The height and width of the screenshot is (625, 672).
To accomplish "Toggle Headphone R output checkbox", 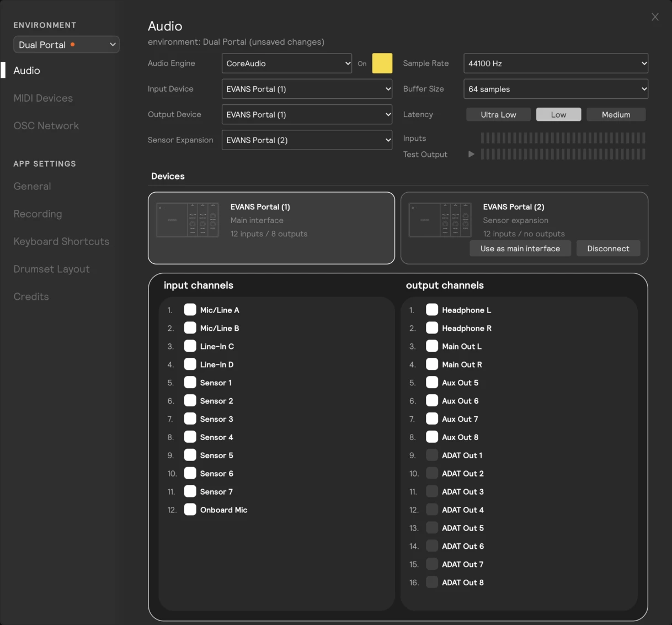I will [432, 328].
